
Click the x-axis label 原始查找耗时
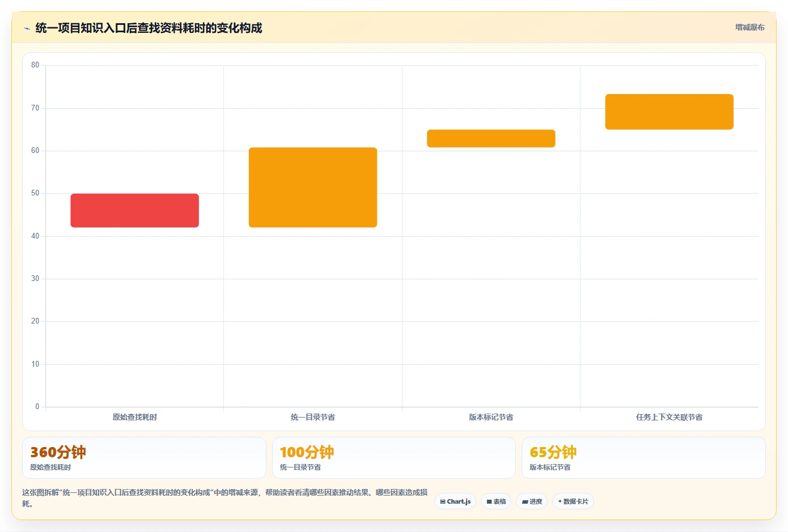[x=134, y=417]
